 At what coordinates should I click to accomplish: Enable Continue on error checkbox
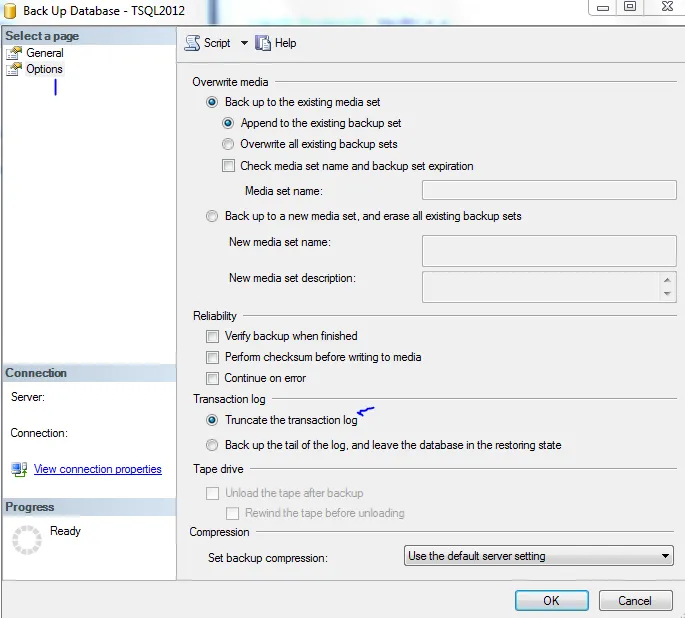pos(212,378)
